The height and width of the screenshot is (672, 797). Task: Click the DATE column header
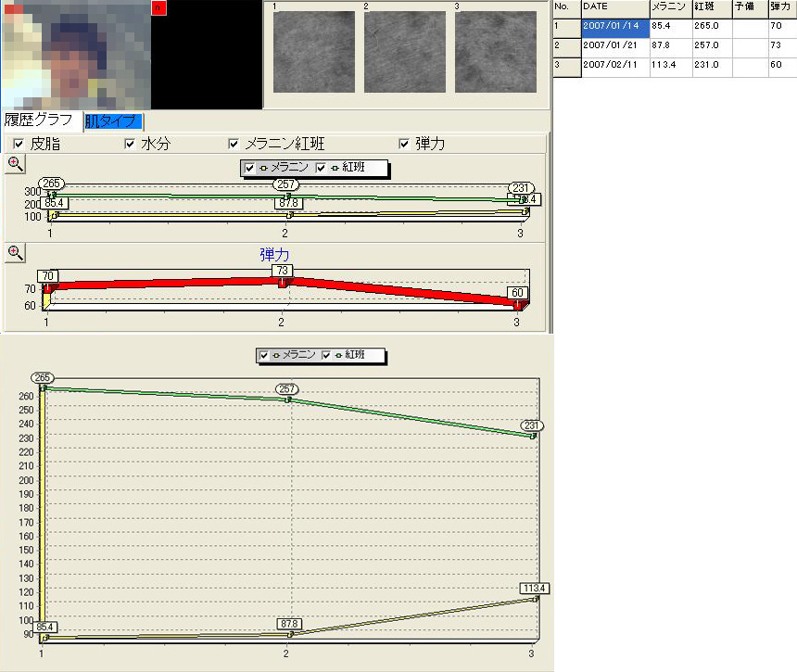615,7
